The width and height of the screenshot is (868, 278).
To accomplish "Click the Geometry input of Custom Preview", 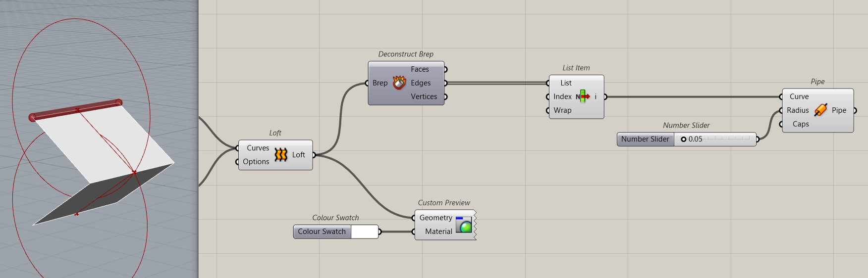I will point(436,218).
